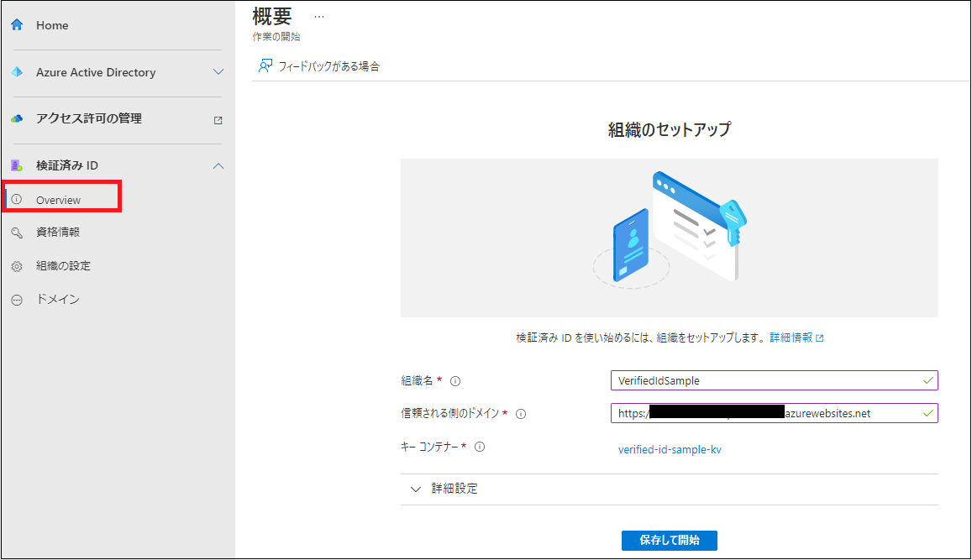Open アクセス許可の管理 via its external link icon
This screenshot has width=972, height=560.
[x=218, y=119]
